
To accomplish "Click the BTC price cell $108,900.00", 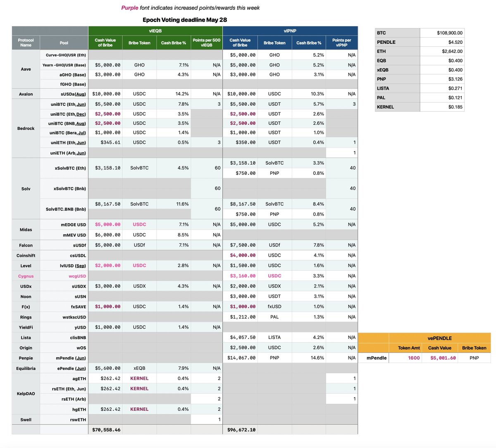I will [441, 33].
